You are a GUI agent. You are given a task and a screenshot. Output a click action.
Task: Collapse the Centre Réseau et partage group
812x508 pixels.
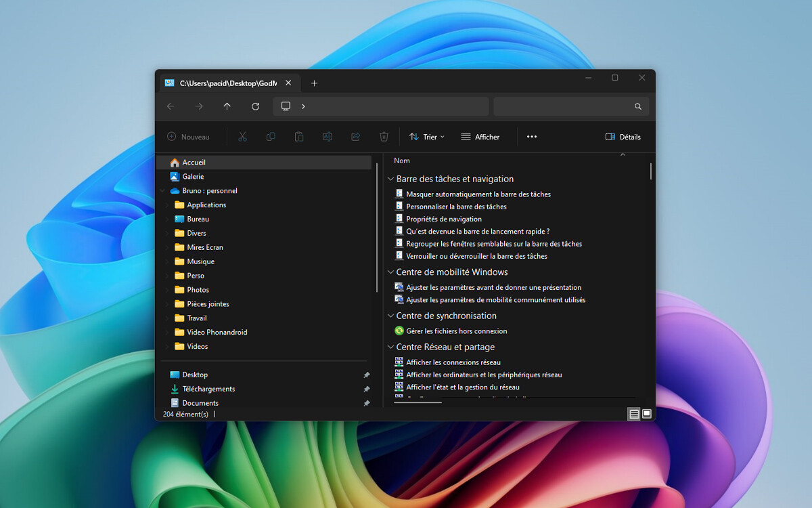click(390, 347)
